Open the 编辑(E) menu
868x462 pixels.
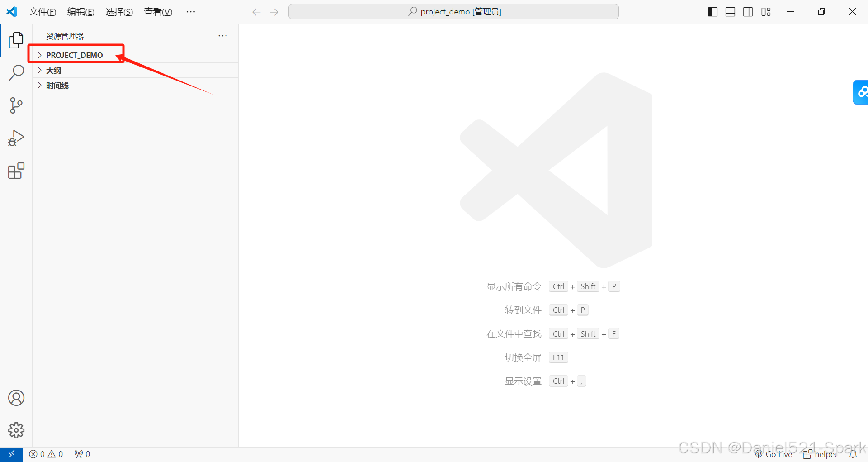[81, 12]
